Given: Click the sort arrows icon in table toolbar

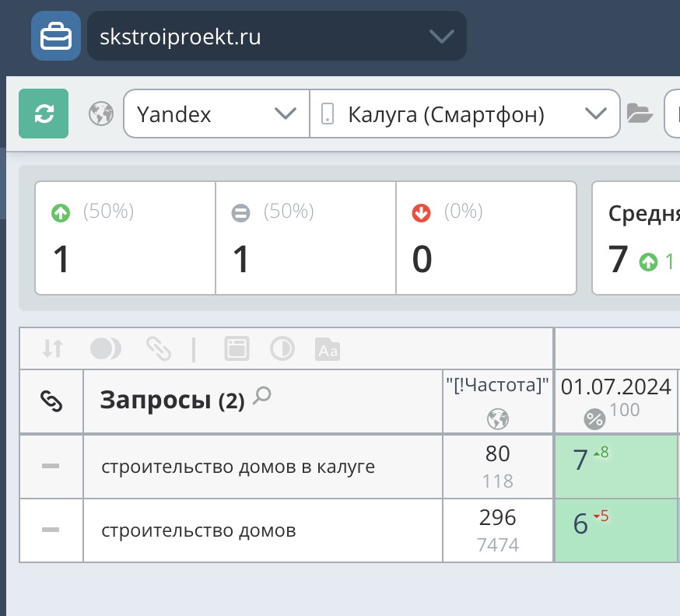Looking at the screenshot, I should click(x=52, y=349).
